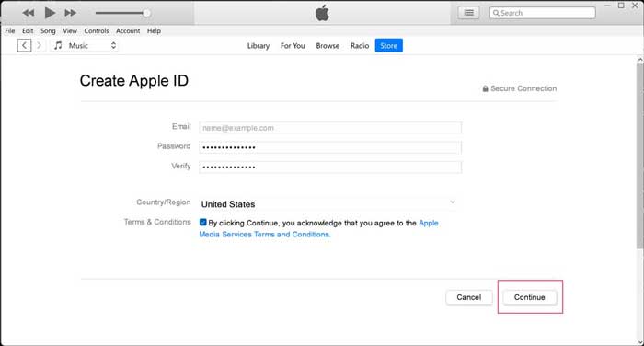The image size is (644, 346).
Task: Click the scrollbar down arrow
Action: (640, 342)
